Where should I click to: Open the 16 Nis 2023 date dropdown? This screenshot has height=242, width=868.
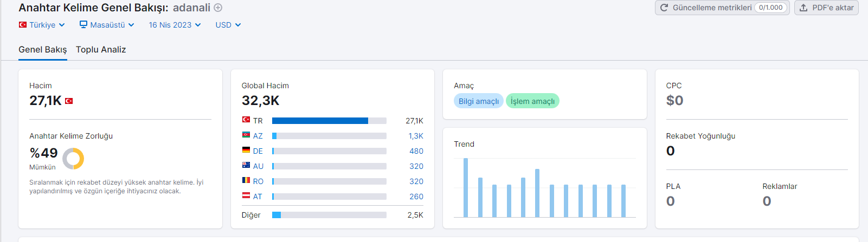(x=175, y=25)
